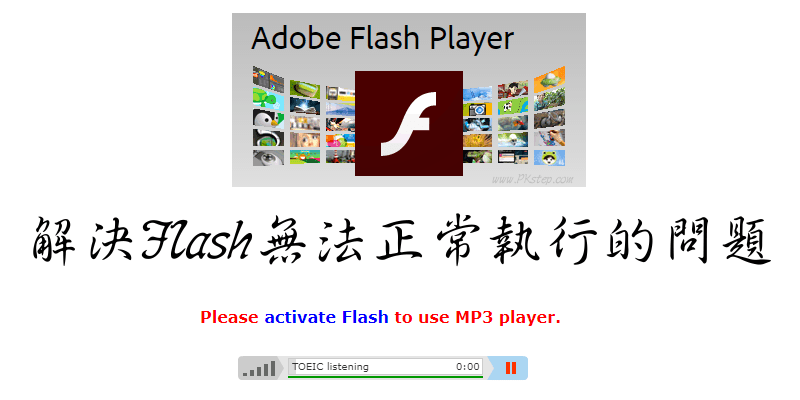Click the www.PKstep.com watermark
The image size is (800, 400).
point(532,179)
